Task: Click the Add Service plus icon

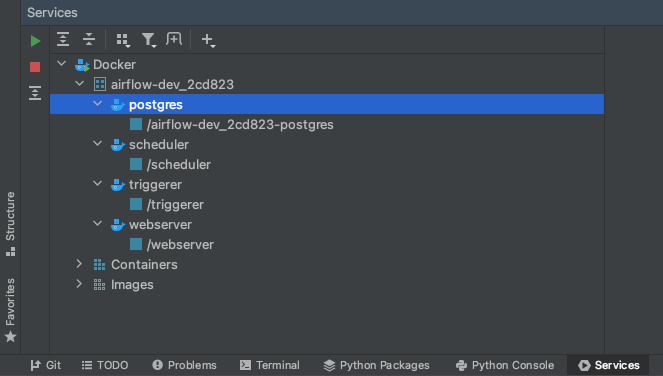Action: point(208,40)
